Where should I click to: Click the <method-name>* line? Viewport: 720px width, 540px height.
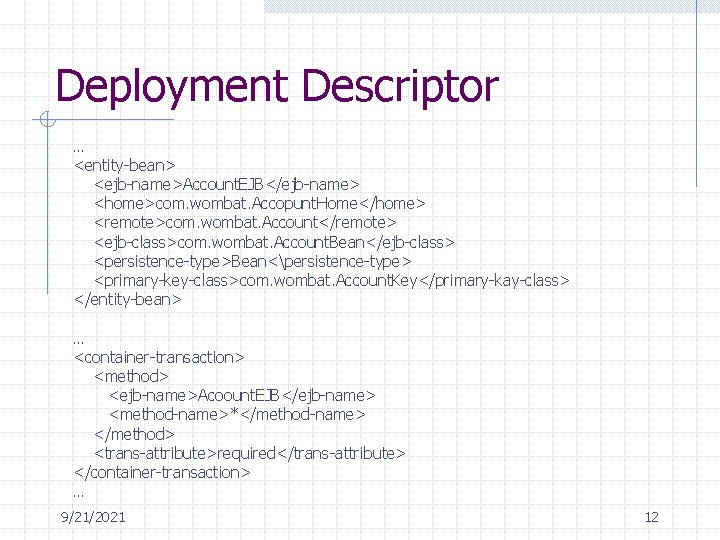coord(237,415)
